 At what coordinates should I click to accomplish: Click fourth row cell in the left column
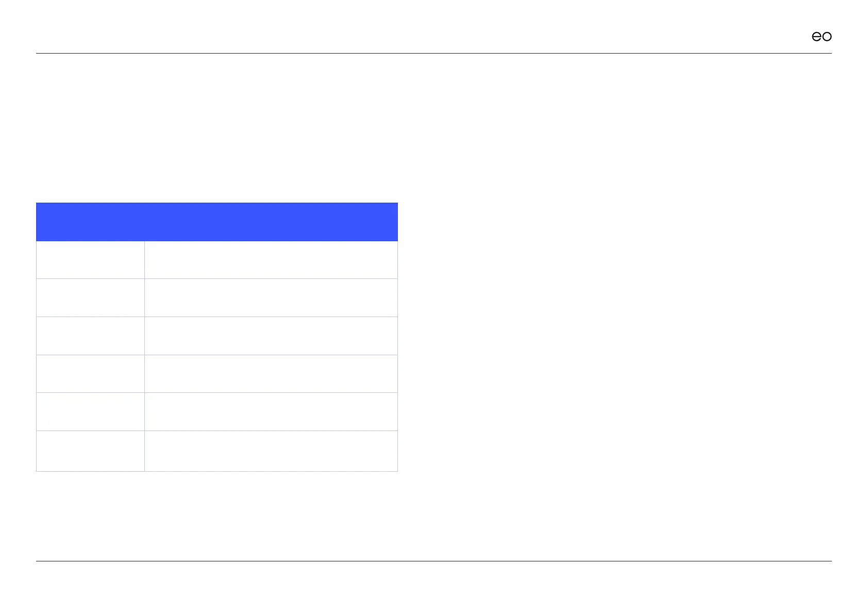point(90,374)
